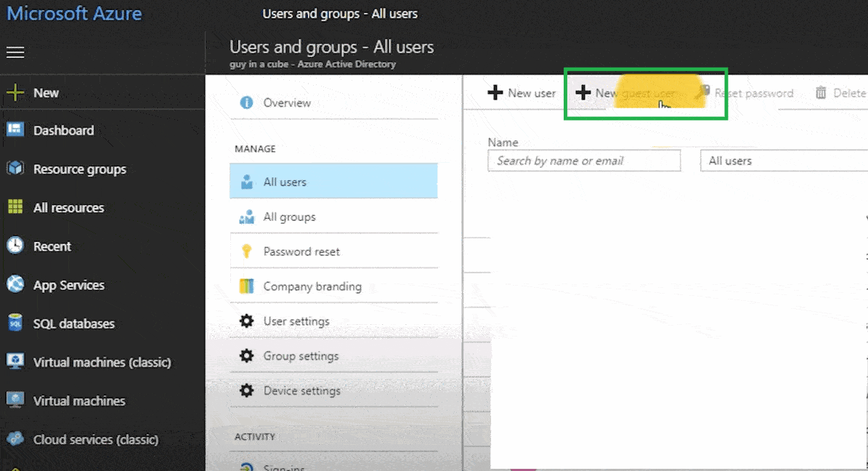Image resolution: width=868 pixels, height=471 pixels.
Task: Click the Delete button label
Action: click(850, 93)
